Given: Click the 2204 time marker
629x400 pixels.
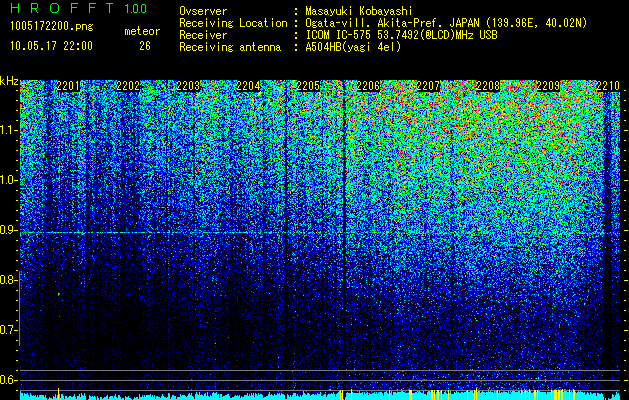Looking at the screenshot, I should pyautogui.click(x=248, y=86).
